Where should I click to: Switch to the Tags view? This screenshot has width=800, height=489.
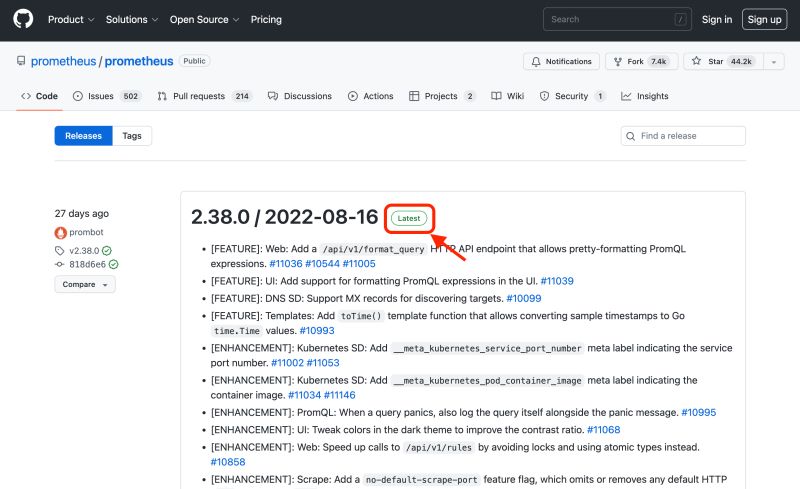(132, 136)
